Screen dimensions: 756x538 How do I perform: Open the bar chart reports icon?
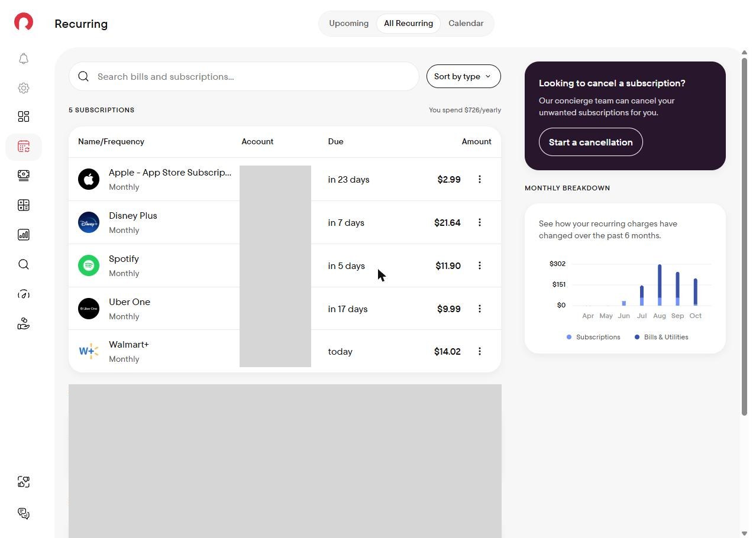tap(24, 235)
